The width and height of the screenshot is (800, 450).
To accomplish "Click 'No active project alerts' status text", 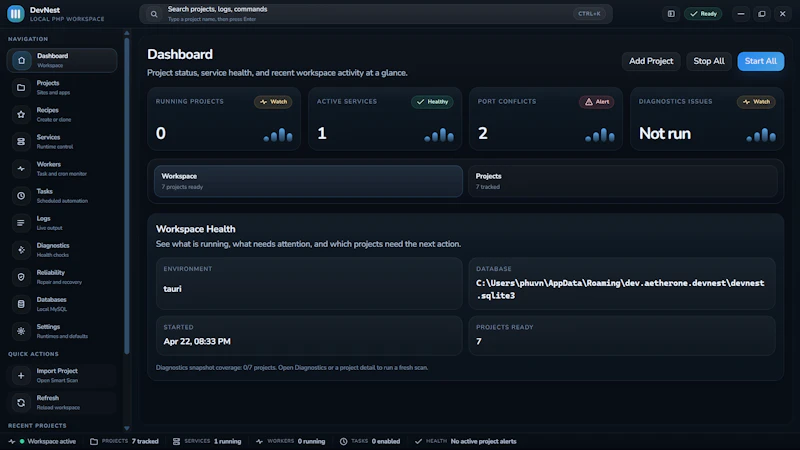I will tap(483, 441).
